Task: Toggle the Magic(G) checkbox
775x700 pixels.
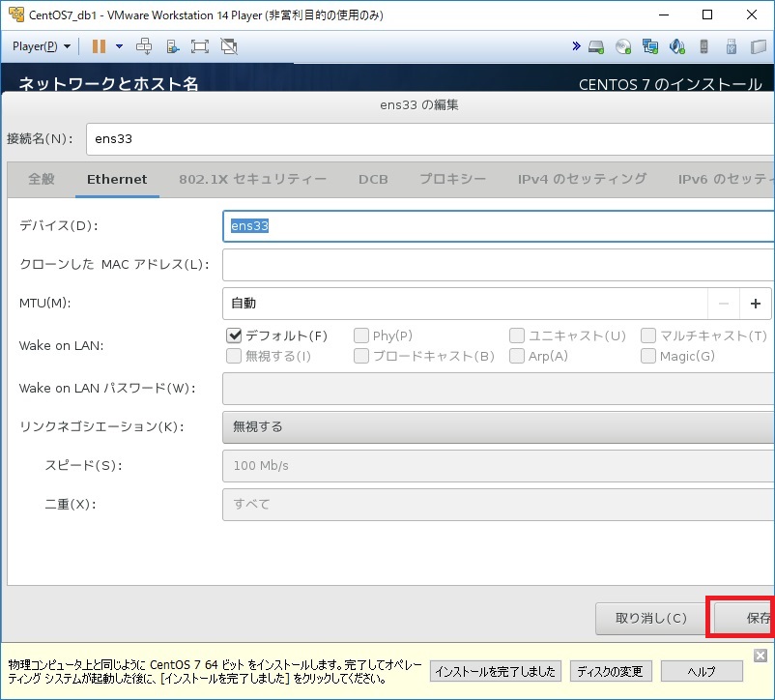Action: point(648,356)
